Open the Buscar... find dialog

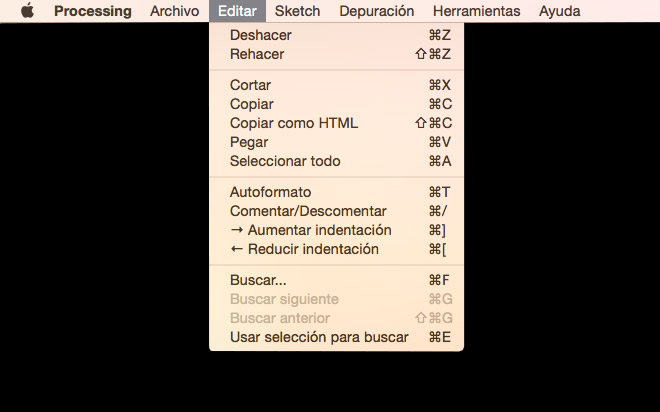(258, 280)
